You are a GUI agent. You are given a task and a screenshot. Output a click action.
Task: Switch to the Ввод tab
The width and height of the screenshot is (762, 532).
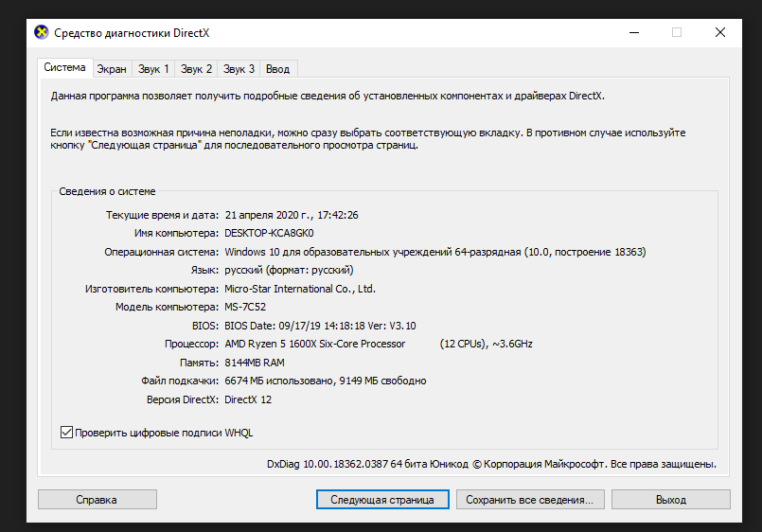coord(277,69)
